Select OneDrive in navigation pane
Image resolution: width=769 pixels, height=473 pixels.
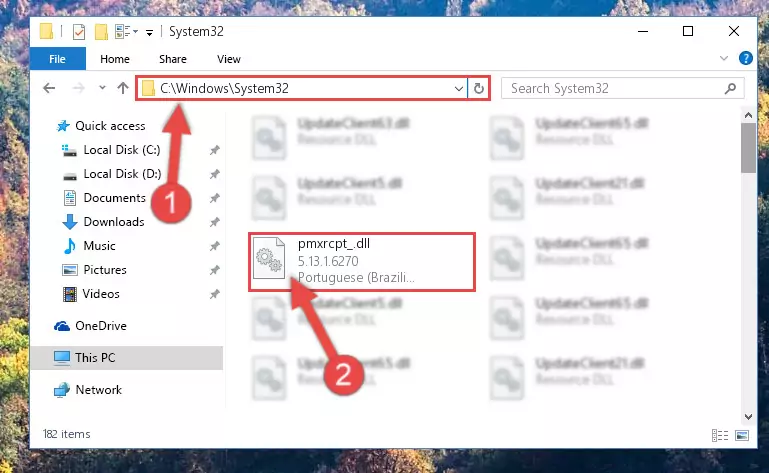(101, 326)
